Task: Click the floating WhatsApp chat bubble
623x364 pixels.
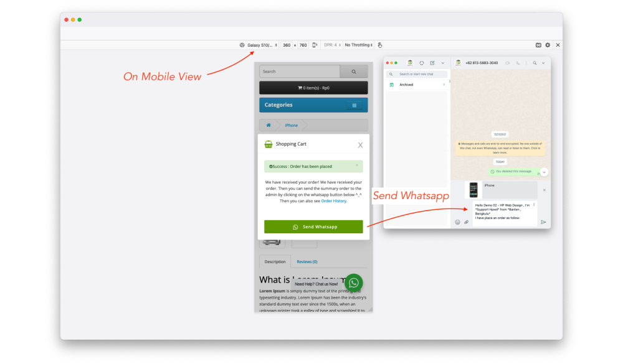Action: (353, 282)
